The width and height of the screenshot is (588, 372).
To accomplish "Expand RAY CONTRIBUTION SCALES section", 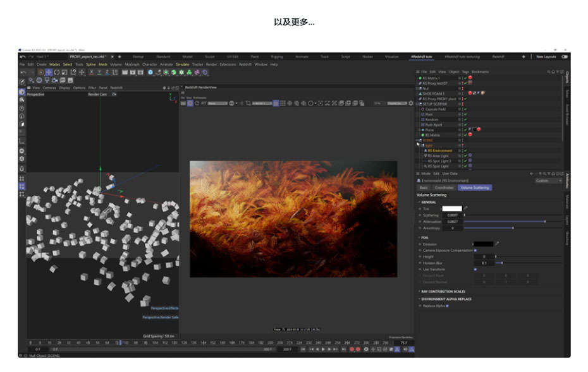I will [419, 291].
